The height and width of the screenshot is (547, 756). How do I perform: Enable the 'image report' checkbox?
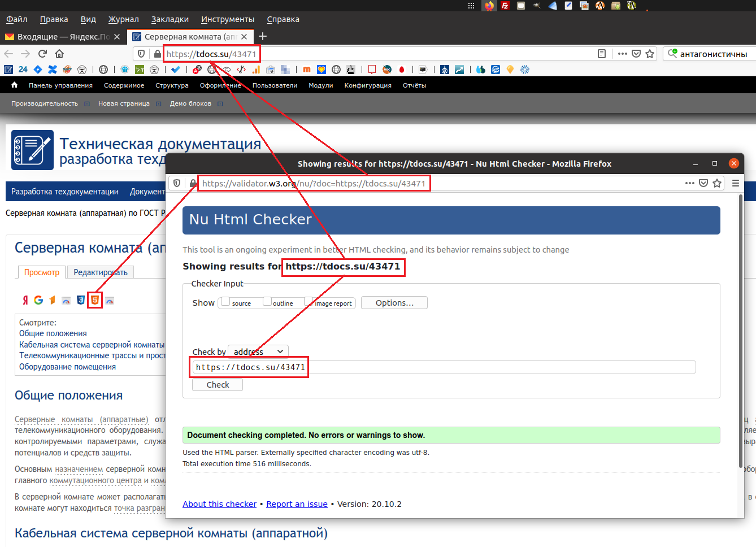[309, 302]
